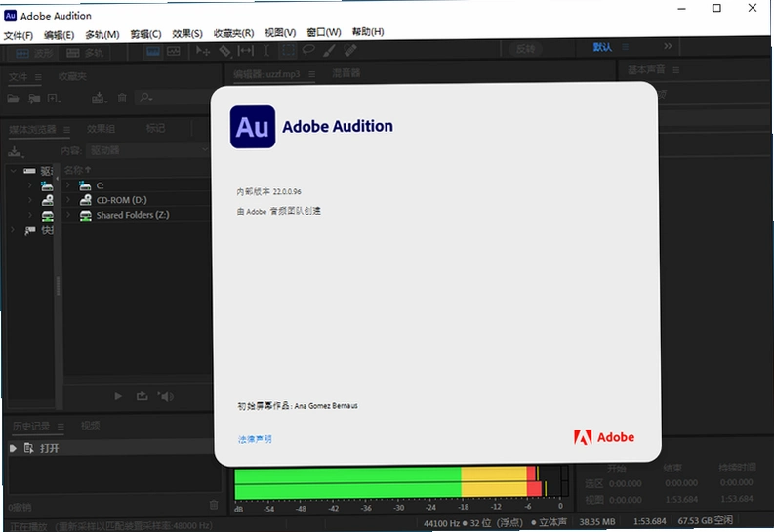Click the level meter bars

[x=401, y=483]
